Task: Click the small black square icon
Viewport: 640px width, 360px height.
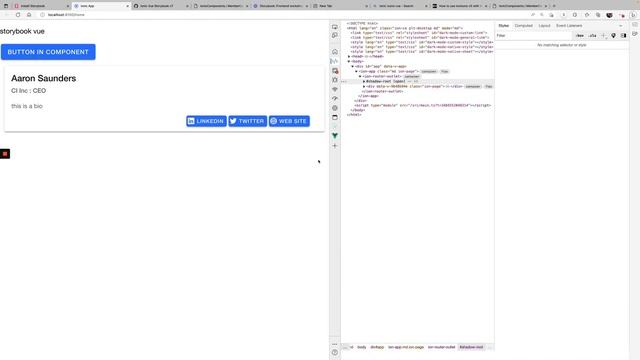Action: (5, 154)
